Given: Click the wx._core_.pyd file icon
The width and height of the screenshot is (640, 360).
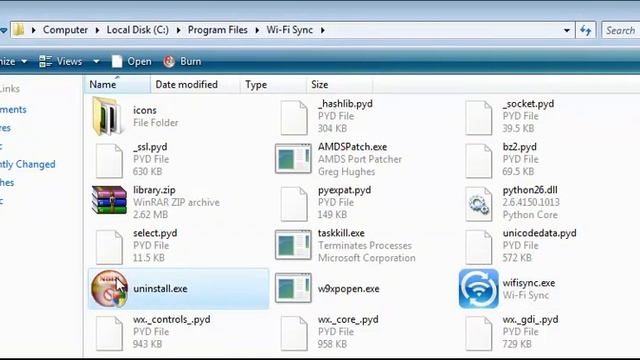Looking at the screenshot, I should click(293, 333).
